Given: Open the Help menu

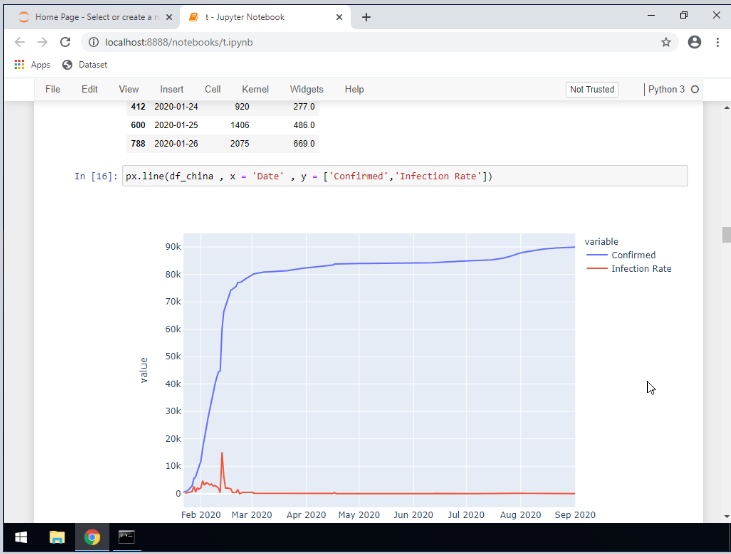Looking at the screenshot, I should (354, 90).
